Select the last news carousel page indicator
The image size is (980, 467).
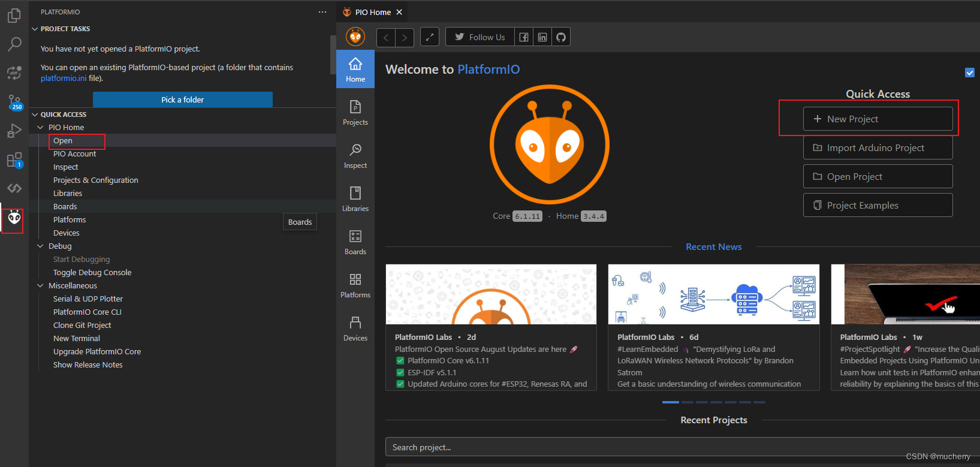coord(759,402)
